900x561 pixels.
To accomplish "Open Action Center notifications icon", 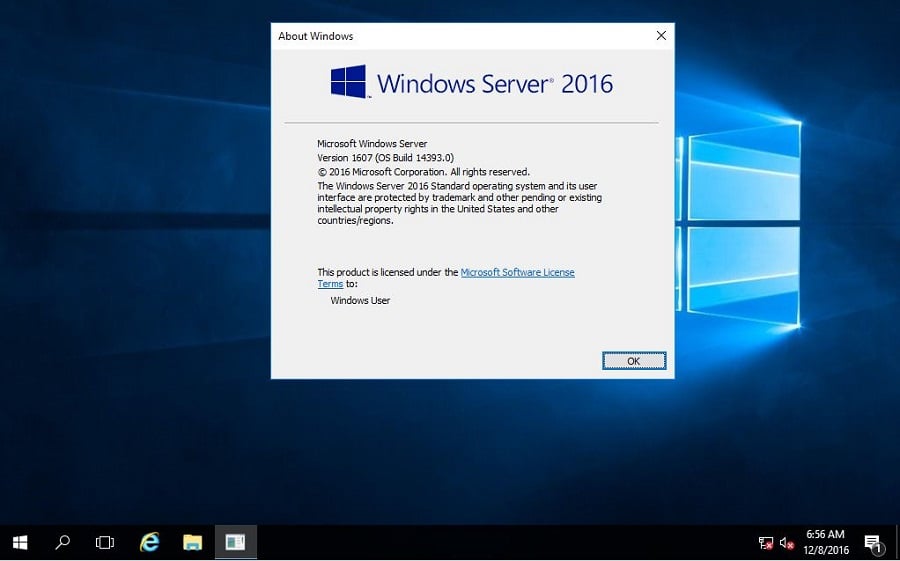I will point(872,543).
